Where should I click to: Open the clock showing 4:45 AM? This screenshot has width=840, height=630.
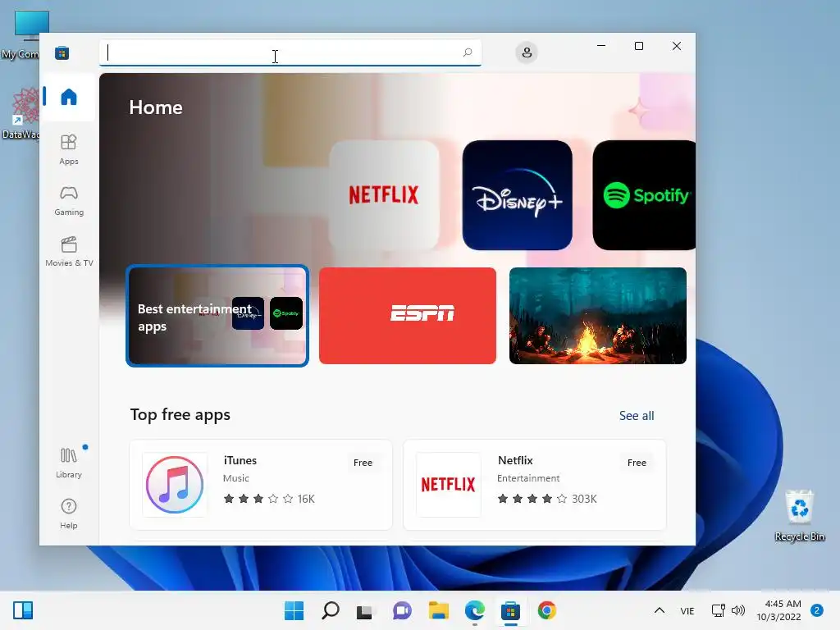click(x=779, y=610)
